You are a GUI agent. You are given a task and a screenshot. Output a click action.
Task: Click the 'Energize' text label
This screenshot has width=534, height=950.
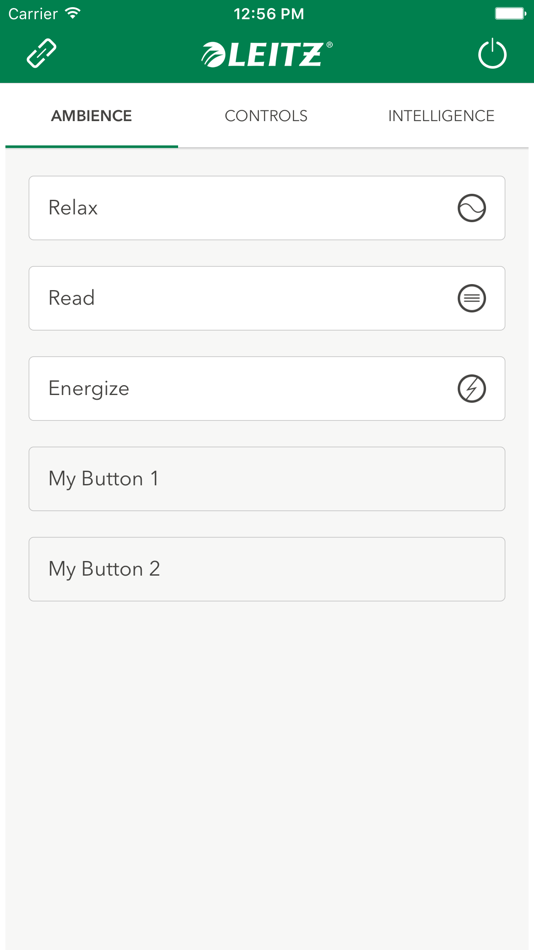(x=89, y=388)
